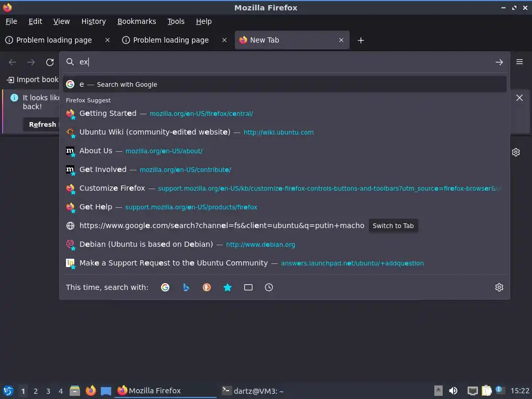Select the New Tab tab

click(292, 40)
